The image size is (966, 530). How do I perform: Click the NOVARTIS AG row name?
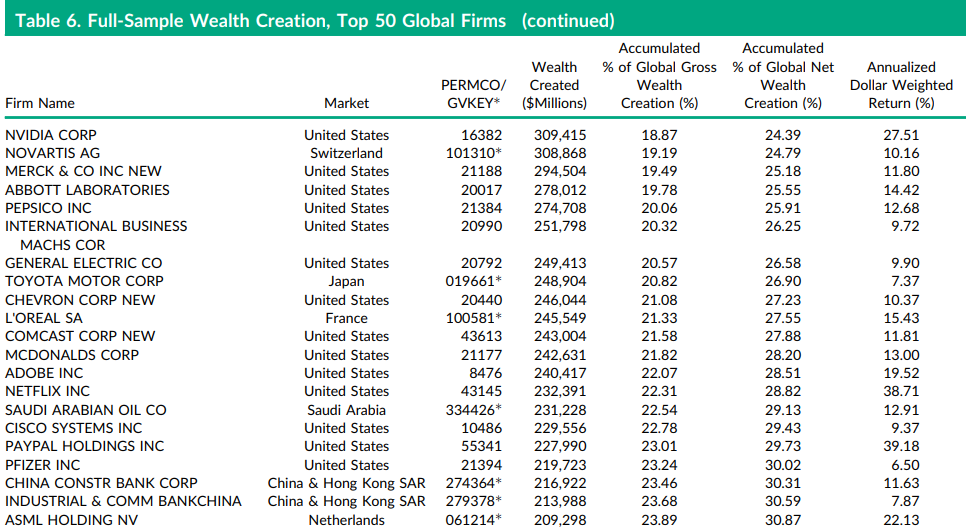[x=52, y=153]
